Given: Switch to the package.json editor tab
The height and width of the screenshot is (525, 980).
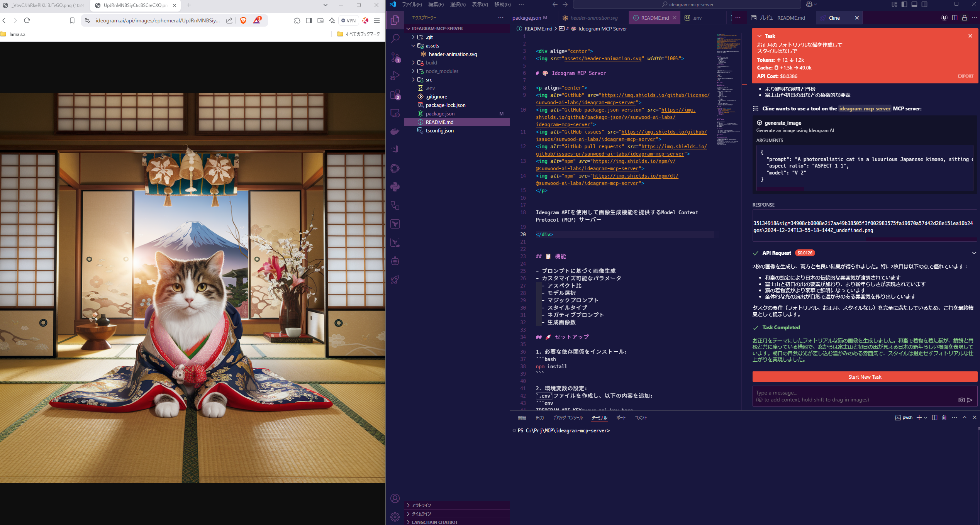Looking at the screenshot, I should 527,18.
